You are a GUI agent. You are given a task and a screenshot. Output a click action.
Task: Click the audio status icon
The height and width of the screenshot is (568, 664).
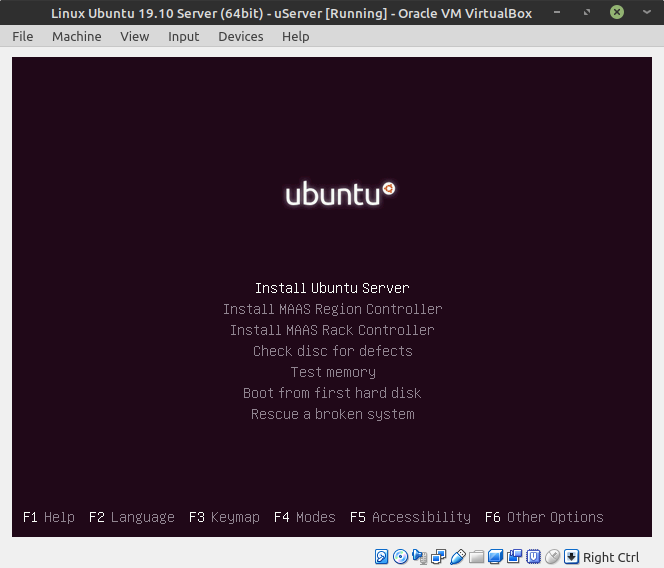coord(419,557)
